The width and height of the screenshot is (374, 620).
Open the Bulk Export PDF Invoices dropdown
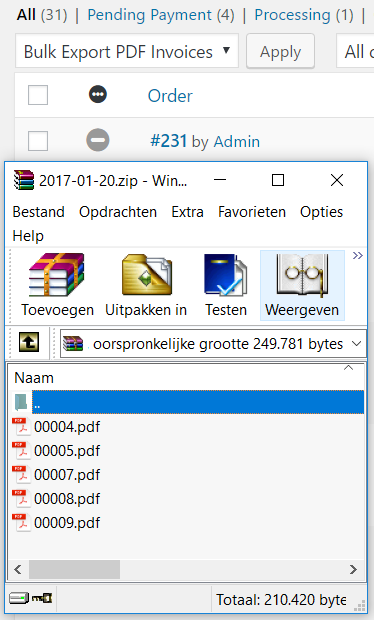127,51
